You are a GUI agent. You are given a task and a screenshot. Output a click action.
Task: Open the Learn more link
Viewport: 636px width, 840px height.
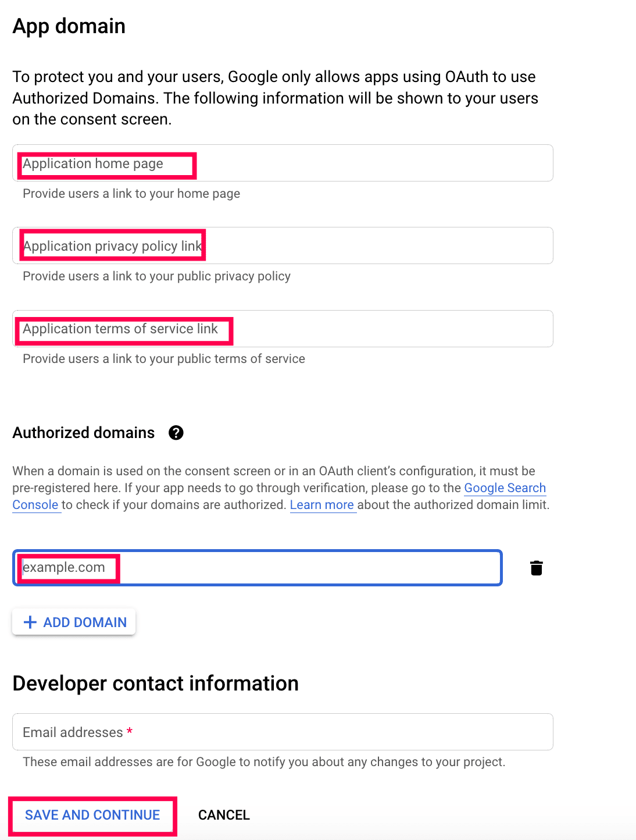(x=321, y=505)
